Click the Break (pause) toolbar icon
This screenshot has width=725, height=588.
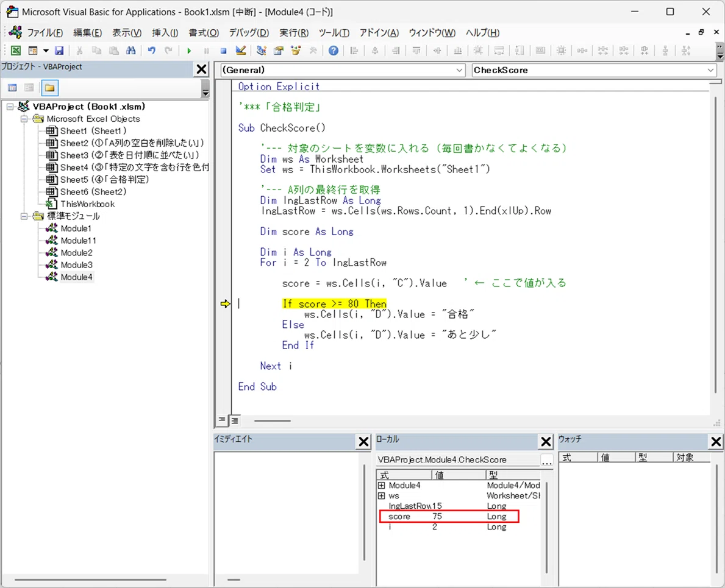(x=206, y=51)
